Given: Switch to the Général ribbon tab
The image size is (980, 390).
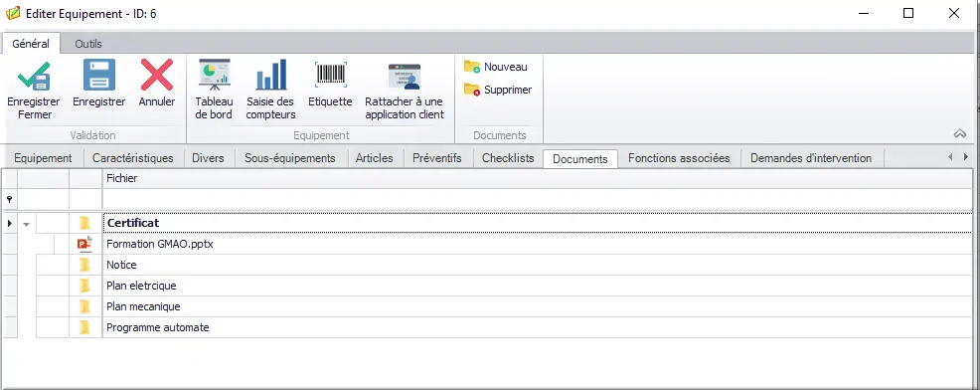Looking at the screenshot, I should coord(31,44).
